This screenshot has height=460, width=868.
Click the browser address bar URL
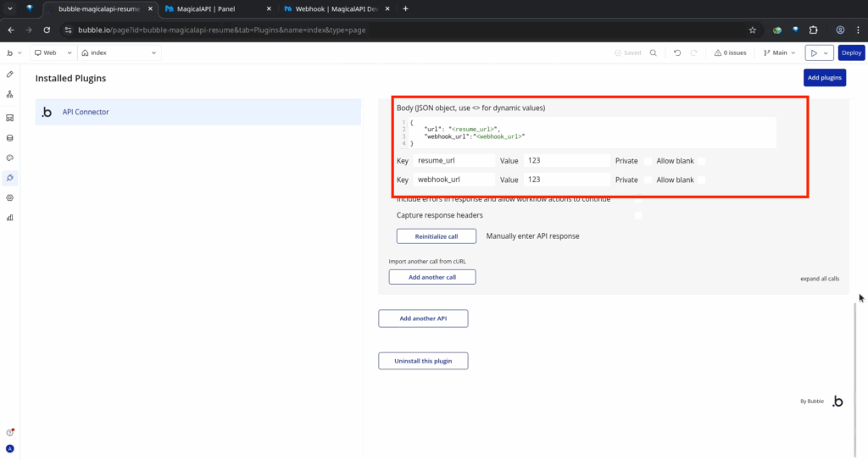tap(221, 30)
